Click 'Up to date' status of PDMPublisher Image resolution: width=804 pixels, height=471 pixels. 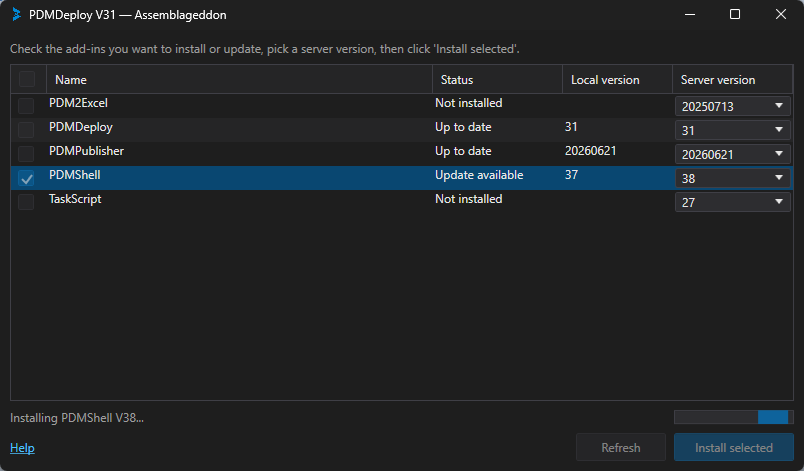tap(464, 151)
